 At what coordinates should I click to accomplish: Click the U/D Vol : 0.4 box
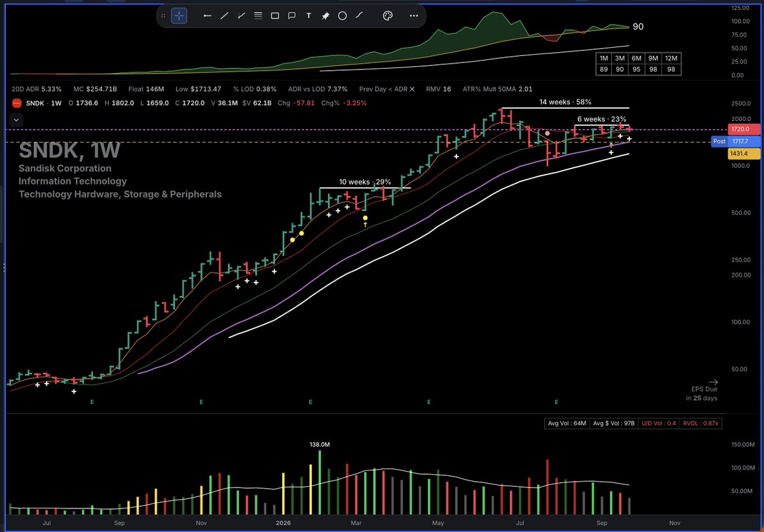click(x=658, y=423)
